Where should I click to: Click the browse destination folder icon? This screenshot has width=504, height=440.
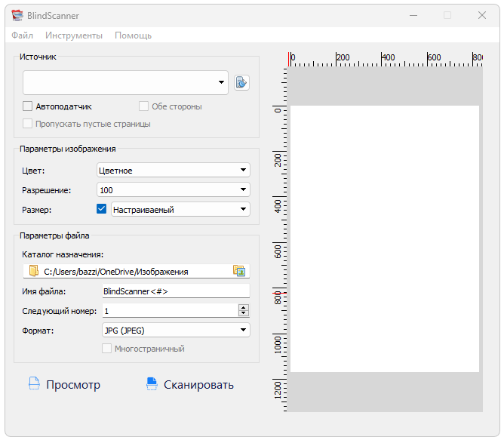(x=240, y=271)
